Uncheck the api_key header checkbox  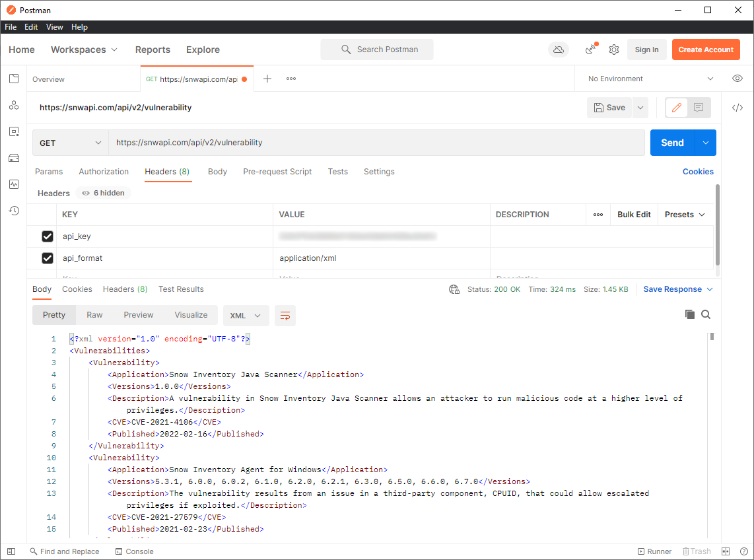(48, 236)
